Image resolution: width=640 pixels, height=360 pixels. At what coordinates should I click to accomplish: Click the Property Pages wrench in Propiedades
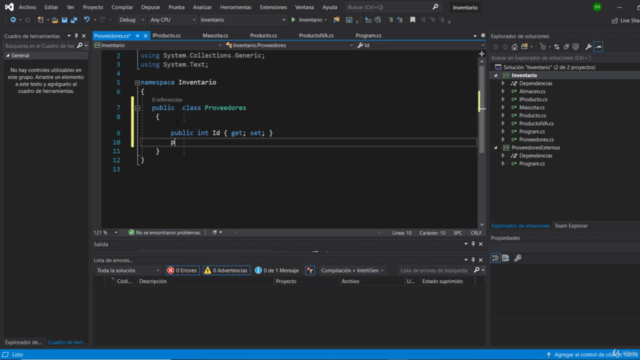click(x=518, y=258)
